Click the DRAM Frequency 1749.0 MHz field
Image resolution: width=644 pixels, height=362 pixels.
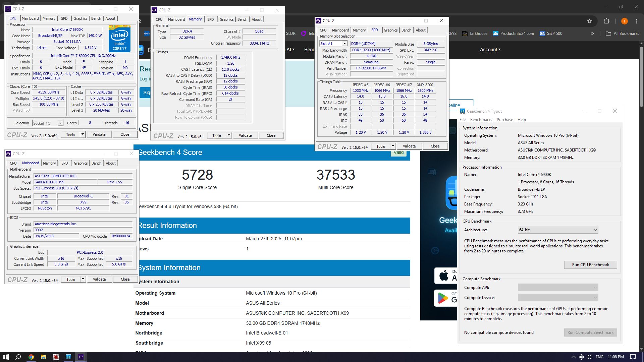pyautogui.click(x=230, y=58)
